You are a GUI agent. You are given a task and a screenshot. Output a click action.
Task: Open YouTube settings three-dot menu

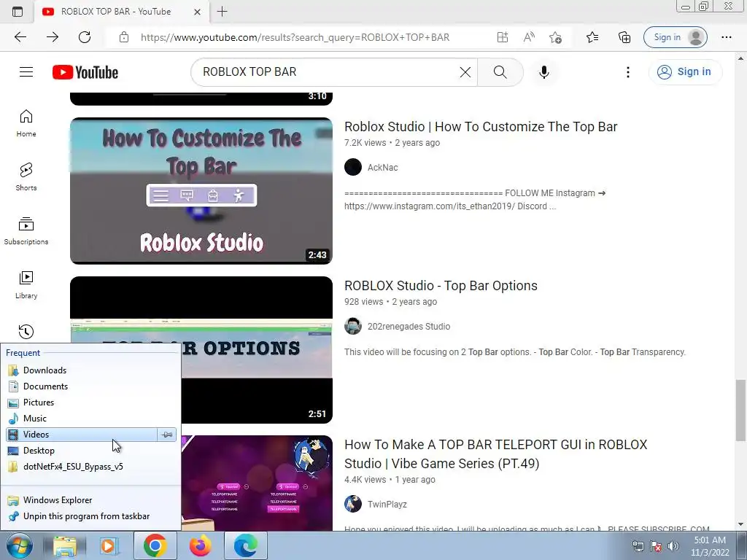click(x=628, y=72)
